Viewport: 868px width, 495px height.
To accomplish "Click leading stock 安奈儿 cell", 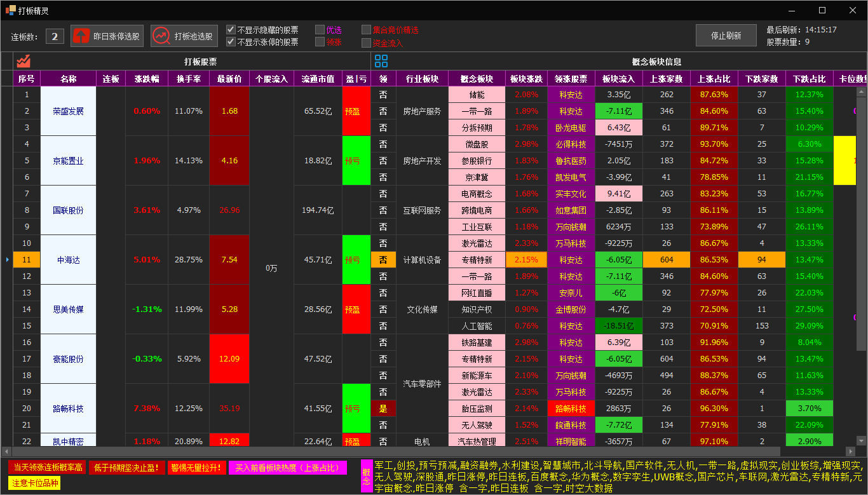I will pos(571,292).
